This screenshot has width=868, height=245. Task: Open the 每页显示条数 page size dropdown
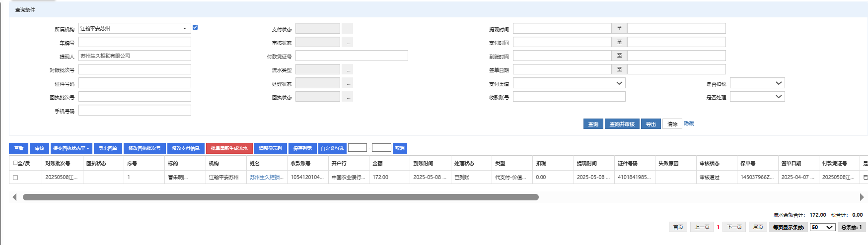(822, 227)
